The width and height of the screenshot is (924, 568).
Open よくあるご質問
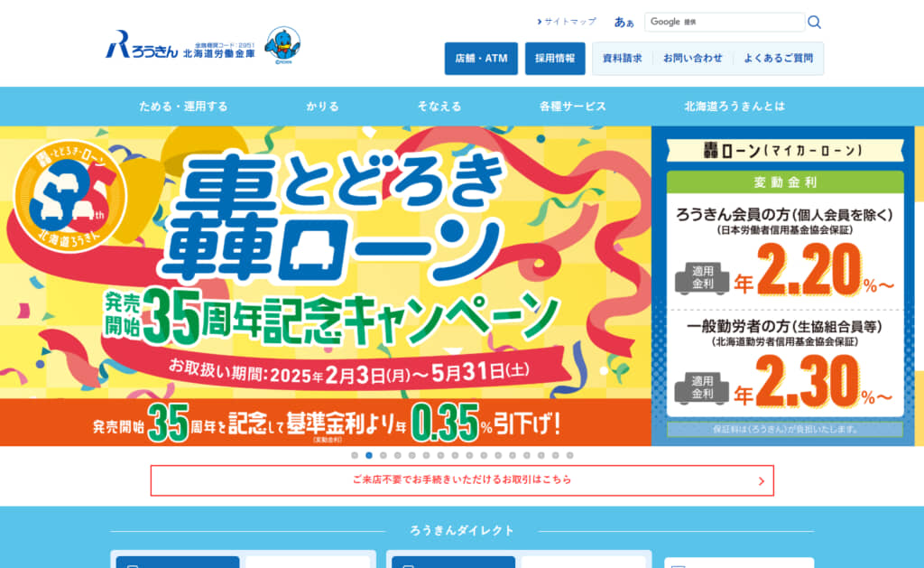tap(778, 59)
